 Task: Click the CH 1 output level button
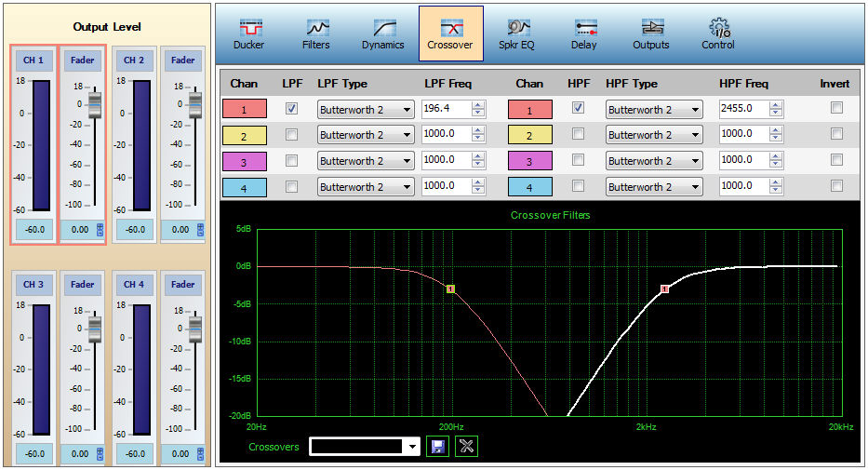point(33,60)
